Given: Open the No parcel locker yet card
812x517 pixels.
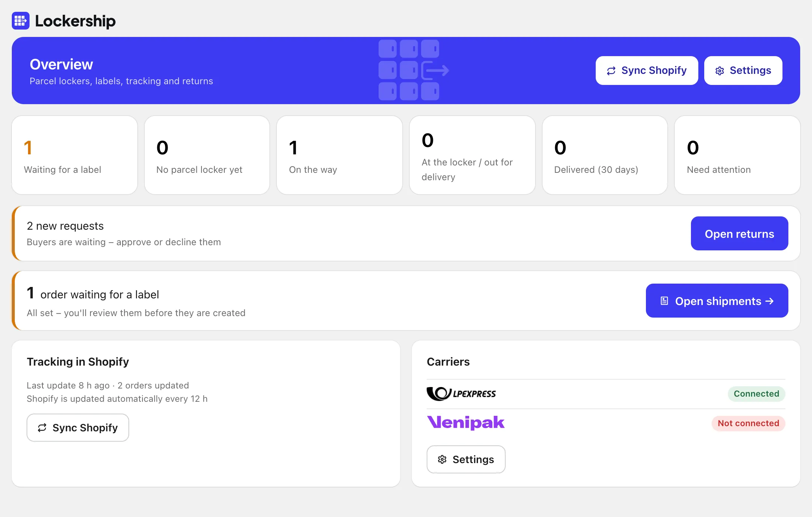Looking at the screenshot, I should (207, 155).
